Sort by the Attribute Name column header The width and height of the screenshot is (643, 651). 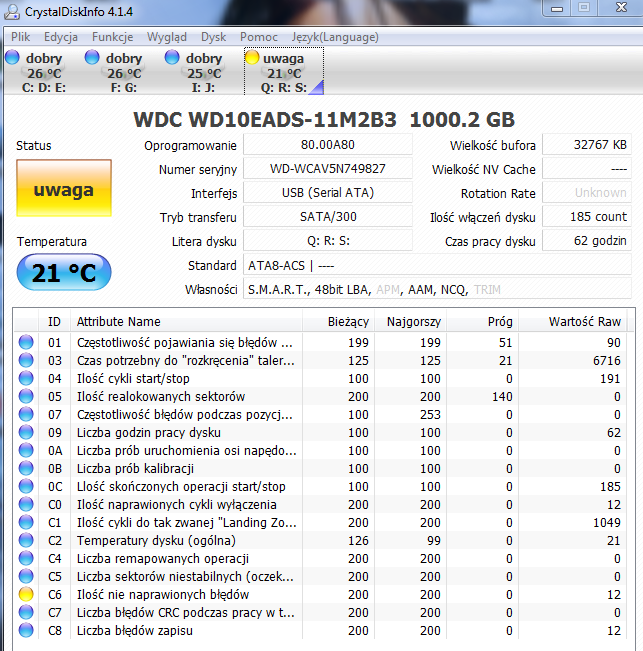click(118, 321)
